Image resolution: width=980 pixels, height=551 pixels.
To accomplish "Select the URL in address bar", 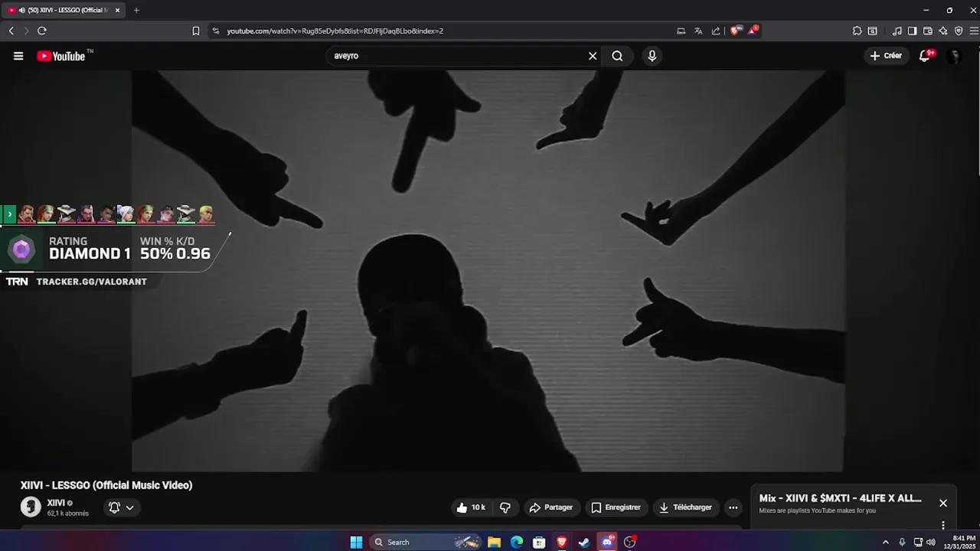I will 335,31.
